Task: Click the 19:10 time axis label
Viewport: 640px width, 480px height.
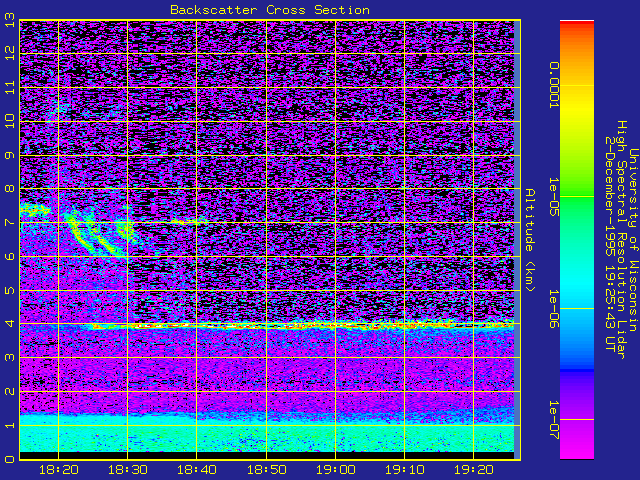Action: [404, 470]
